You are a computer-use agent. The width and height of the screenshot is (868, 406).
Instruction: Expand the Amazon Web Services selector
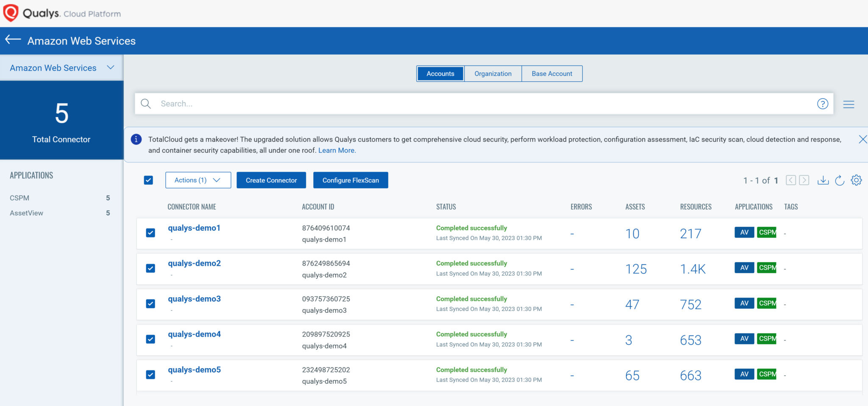pos(111,67)
